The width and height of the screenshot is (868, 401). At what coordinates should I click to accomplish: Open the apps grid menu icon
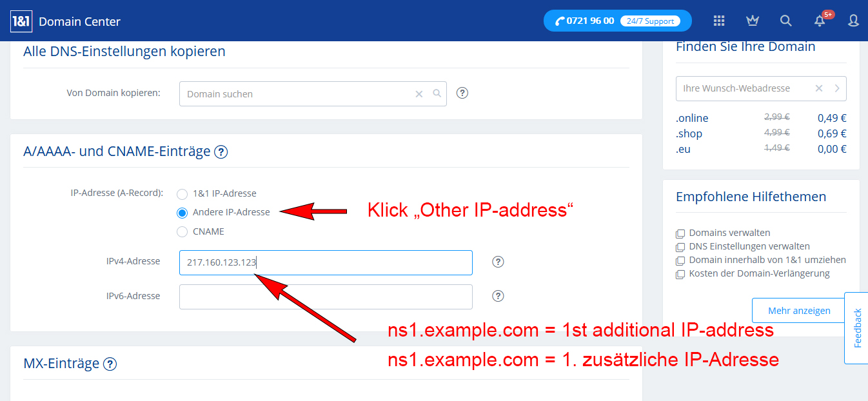coord(719,21)
